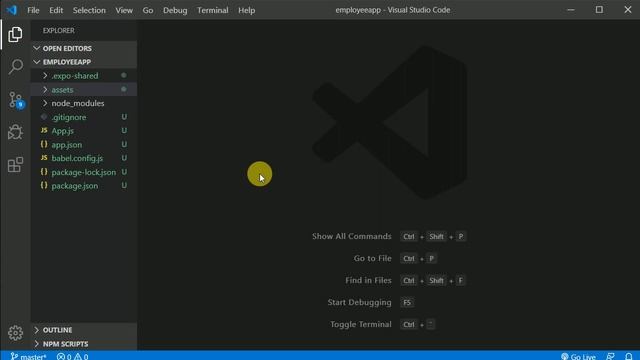Click the EXPLORER panel title
The width and height of the screenshot is (640, 360).
point(59,31)
